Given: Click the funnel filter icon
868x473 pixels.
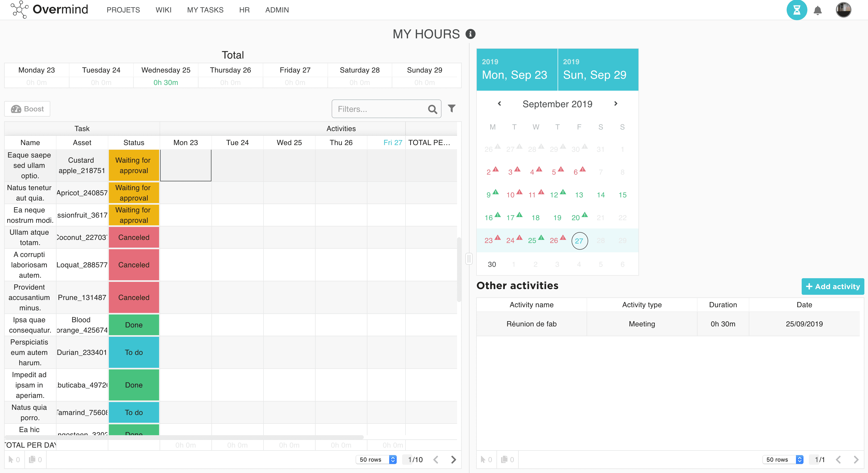Looking at the screenshot, I should click(x=452, y=109).
